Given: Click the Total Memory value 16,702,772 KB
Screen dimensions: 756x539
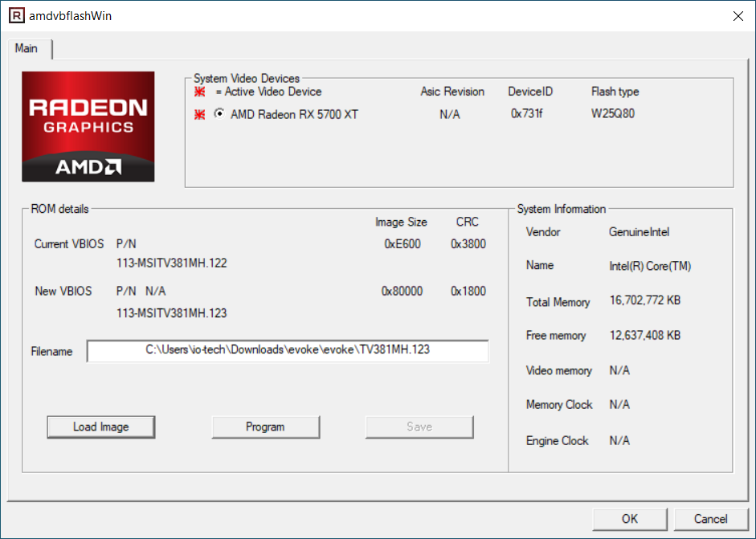Looking at the screenshot, I should coord(644,300).
